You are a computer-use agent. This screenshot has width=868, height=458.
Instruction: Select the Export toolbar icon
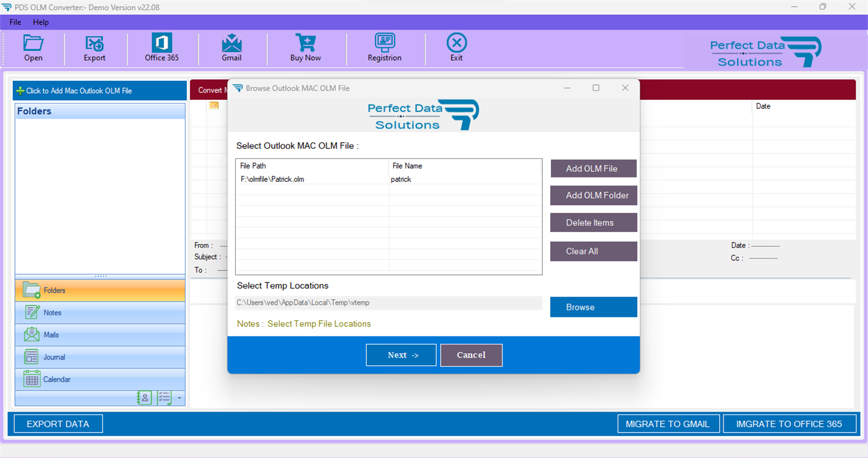pos(94,48)
